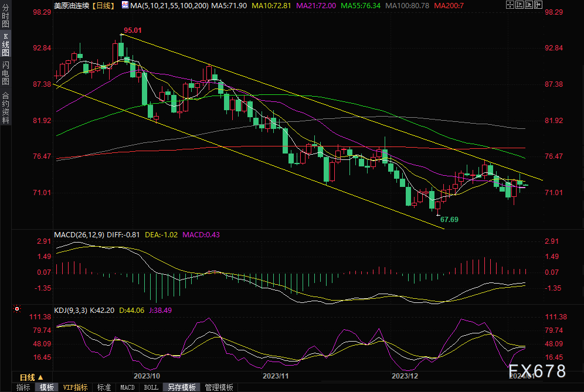Screen dimensions: 584x392
Task: Click the 76.47 price label on the left axis
Action: click(42, 156)
